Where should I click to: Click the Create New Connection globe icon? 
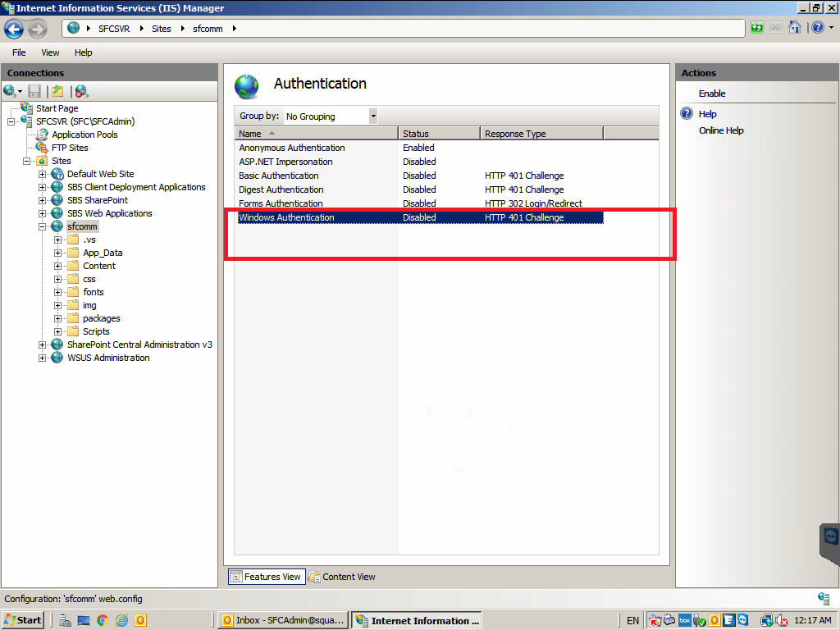(10, 91)
